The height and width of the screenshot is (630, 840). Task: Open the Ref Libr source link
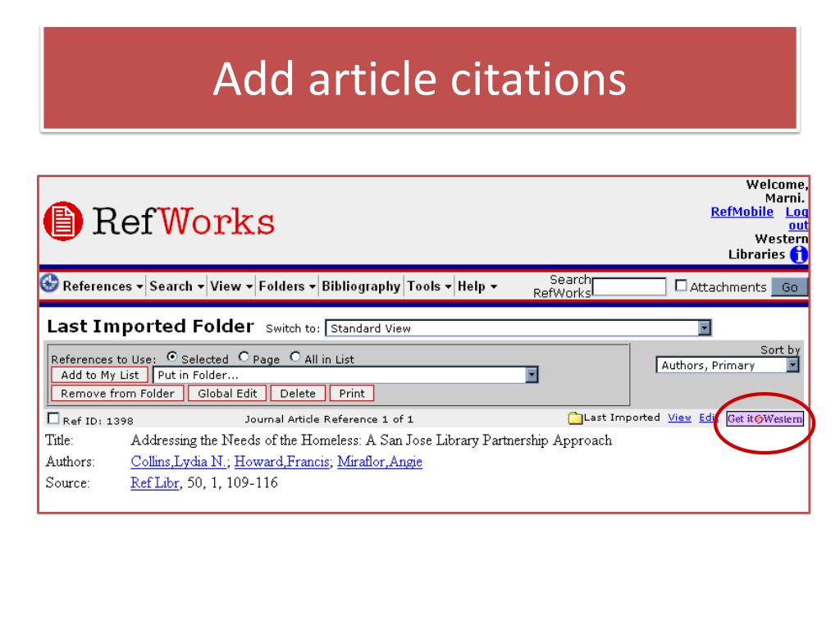[155, 482]
